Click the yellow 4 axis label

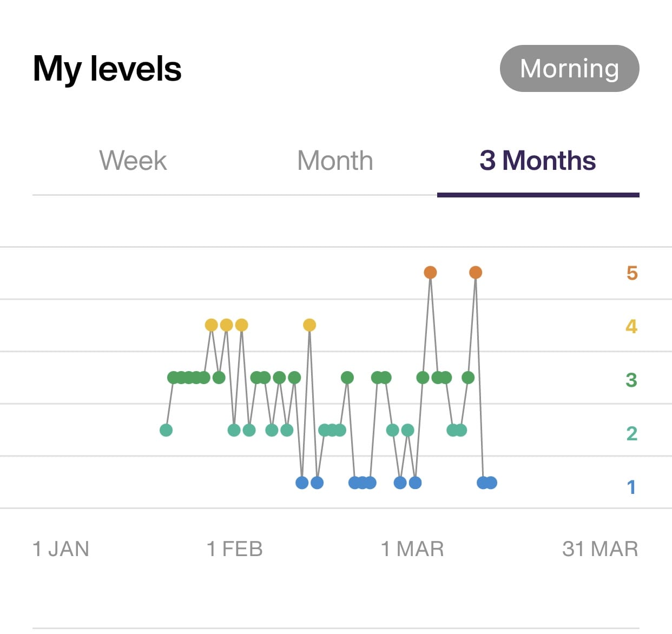coord(631,326)
